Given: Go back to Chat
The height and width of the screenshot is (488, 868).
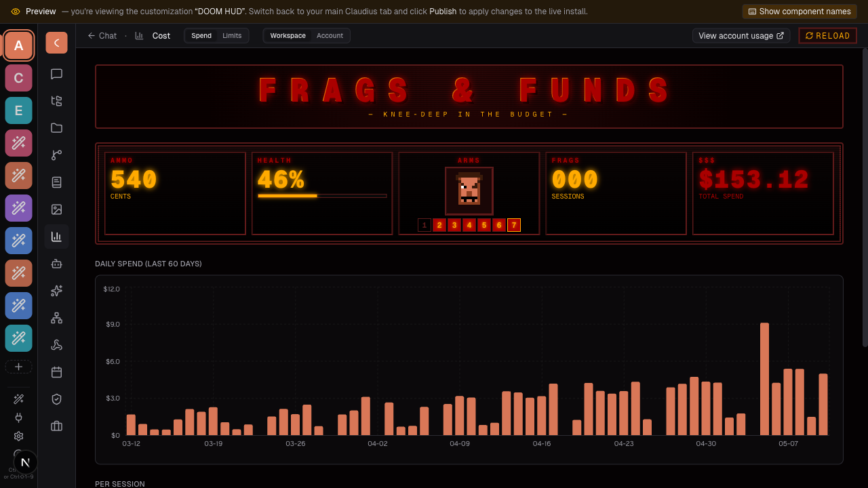Looking at the screenshot, I should coord(102,36).
